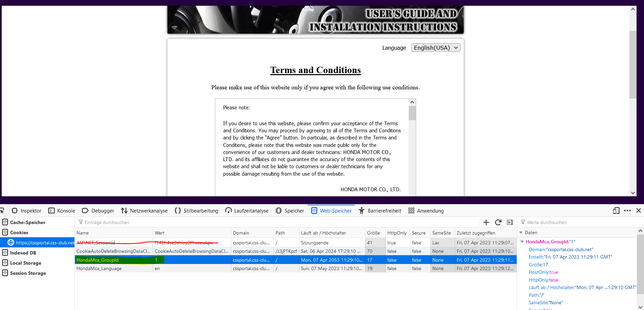Select the cssportal.css-club.net cookie host
This screenshot has height=310, width=644.
(x=45, y=243)
